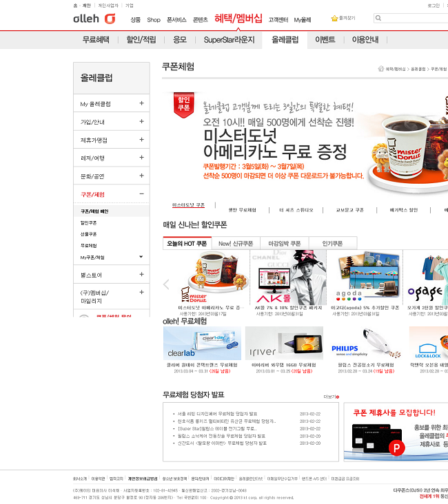Select 메가박스 할인 banner tab
This screenshot has height=504, width=448.
coord(404,210)
